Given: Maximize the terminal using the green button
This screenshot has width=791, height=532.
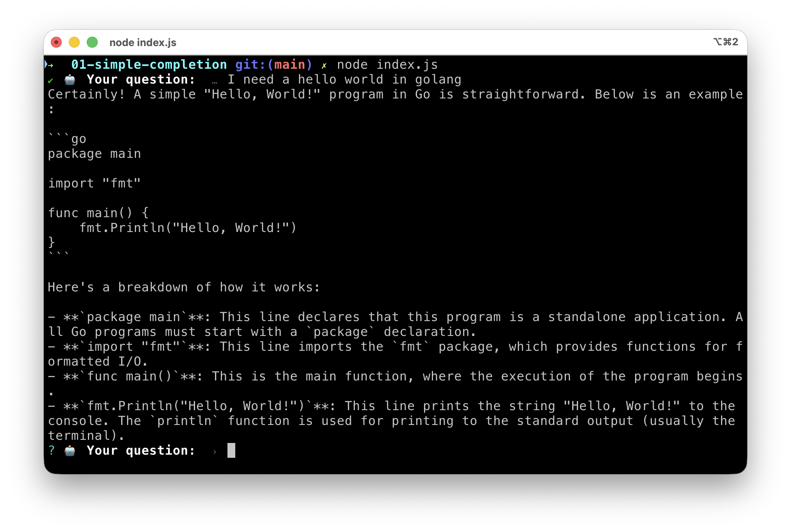Looking at the screenshot, I should [92, 42].
